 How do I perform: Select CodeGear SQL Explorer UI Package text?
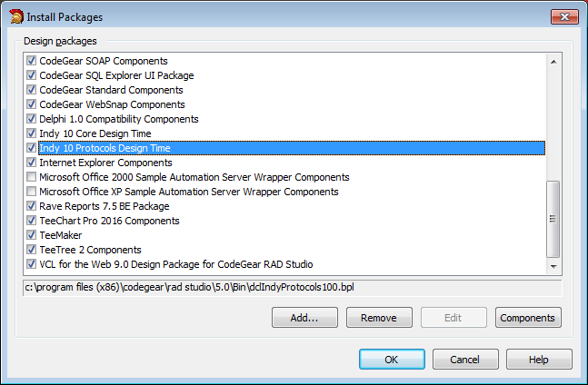[x=116, y=75]
